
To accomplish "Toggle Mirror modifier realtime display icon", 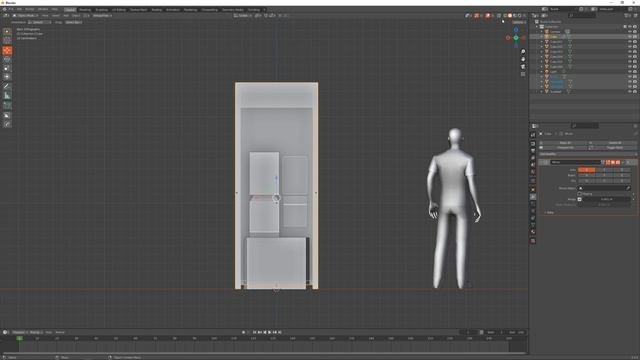I will pos(613,162).
